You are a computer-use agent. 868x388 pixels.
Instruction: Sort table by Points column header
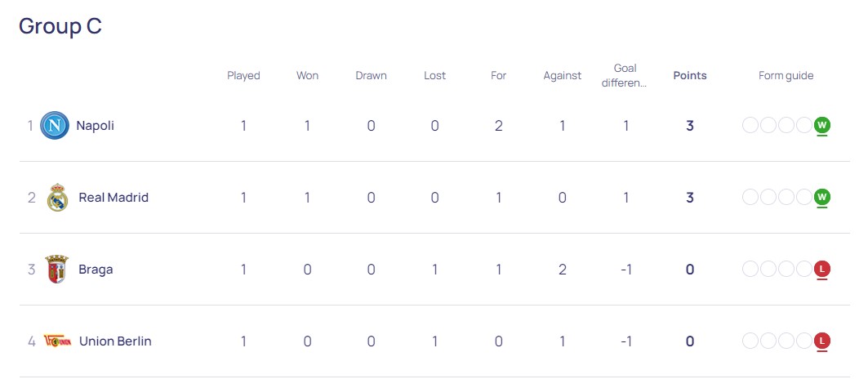tap(690, 76)
